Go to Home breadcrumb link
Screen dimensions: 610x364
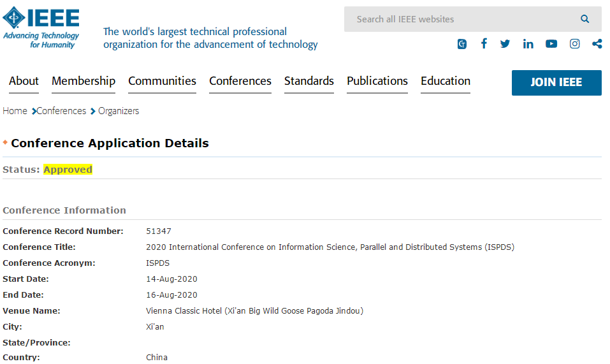click(15, 111)
